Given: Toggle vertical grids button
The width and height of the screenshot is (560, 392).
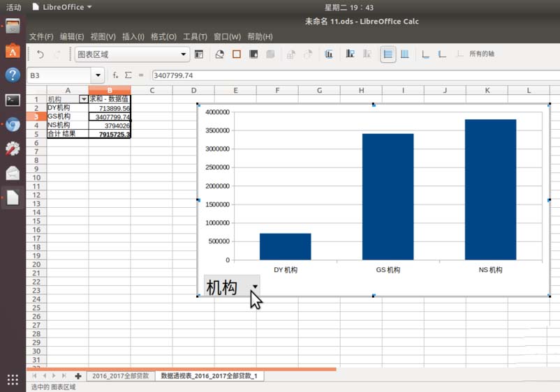Looking at the screenshot, I should 404,54.
